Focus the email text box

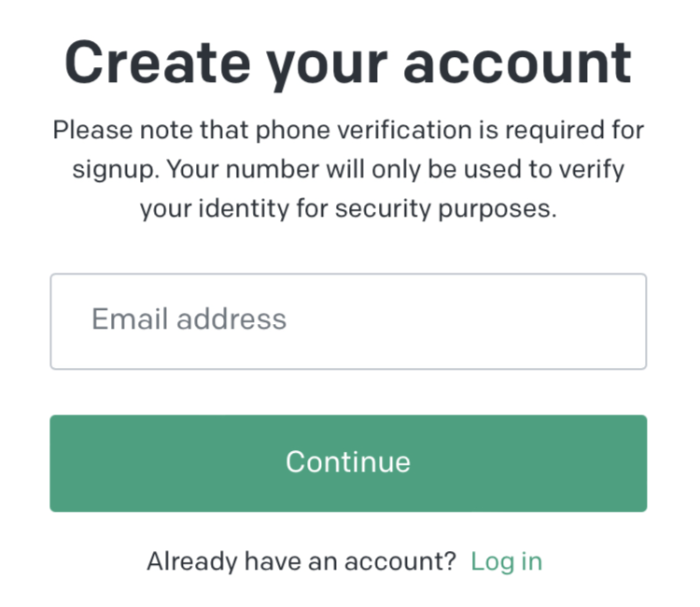pyautogui.click(x=347, y=321)
